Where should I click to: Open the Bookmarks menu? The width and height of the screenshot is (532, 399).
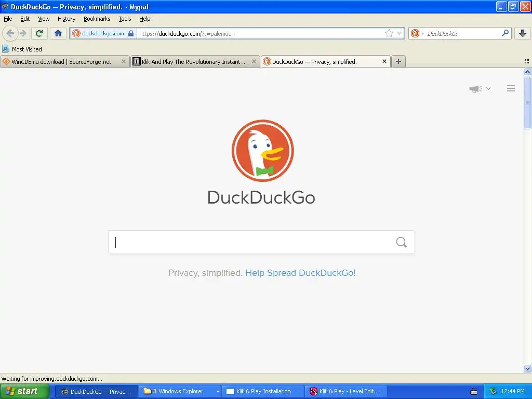coord(97,19)
